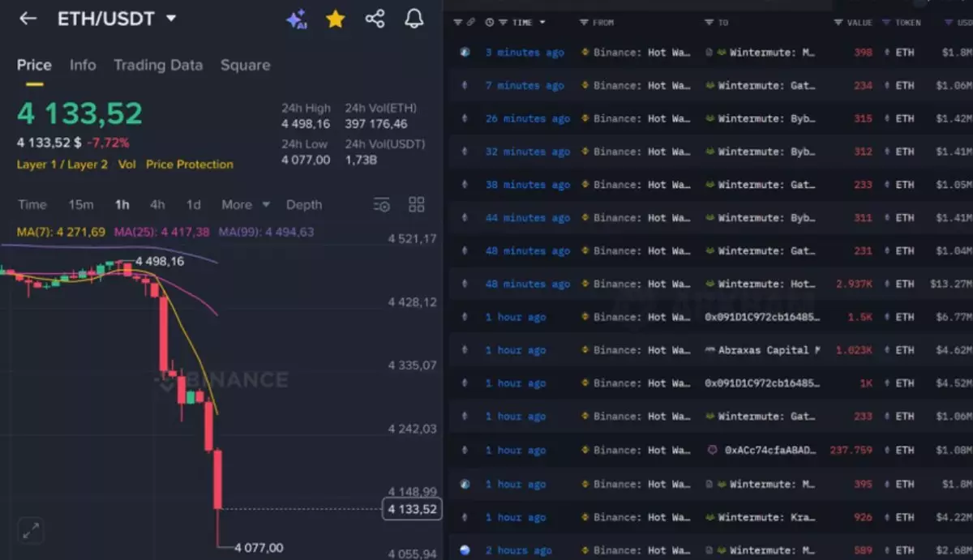This screenshot has height=560, width=973.
Task: Click the share icon
Action: coord(375,19)
